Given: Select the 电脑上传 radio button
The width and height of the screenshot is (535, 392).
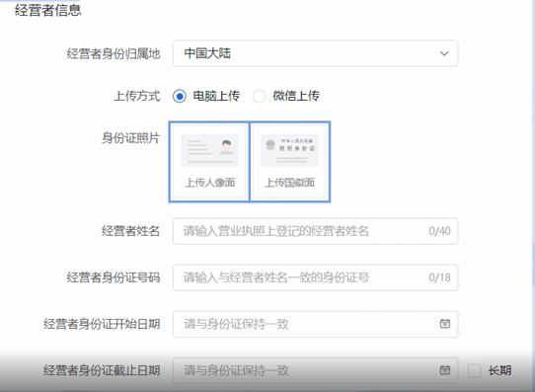Looking at the screenshot, I should pyautogui.click(x=180, y=96).
